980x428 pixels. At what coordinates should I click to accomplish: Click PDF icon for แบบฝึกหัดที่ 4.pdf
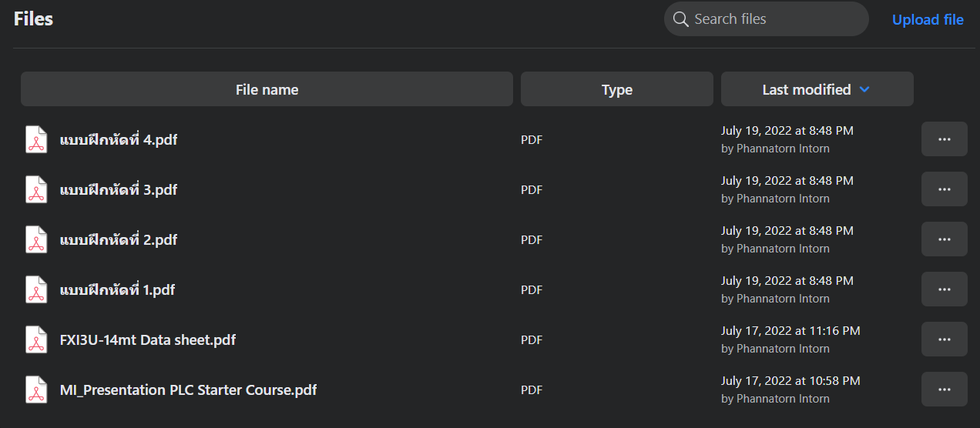[x=36, y=139]
